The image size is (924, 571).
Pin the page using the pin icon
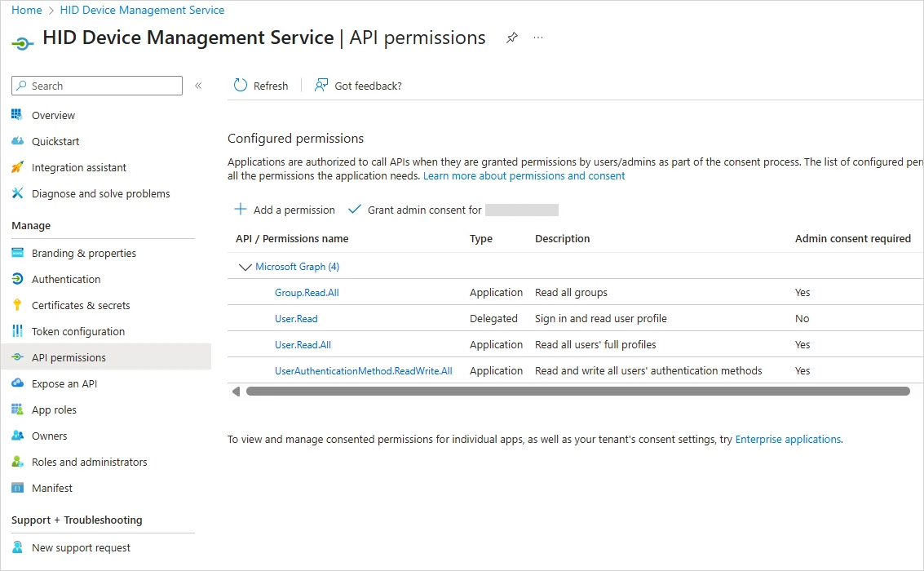pyautogui.click(x=511, y=38)
